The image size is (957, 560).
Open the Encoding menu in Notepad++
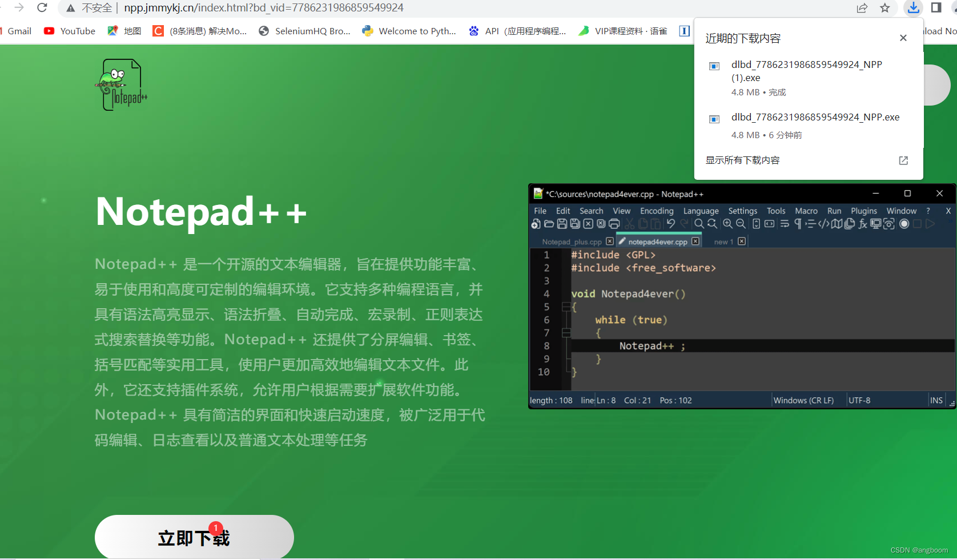(657, 211)
